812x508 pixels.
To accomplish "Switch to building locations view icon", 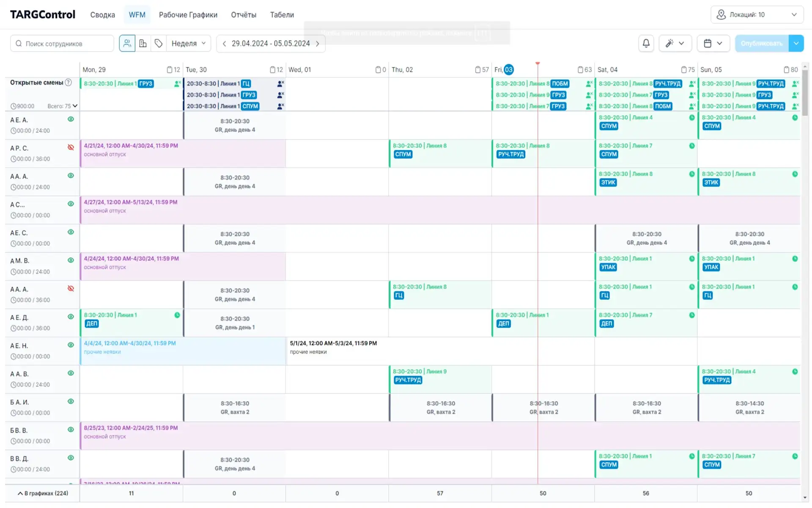I will tap(143, 43).
